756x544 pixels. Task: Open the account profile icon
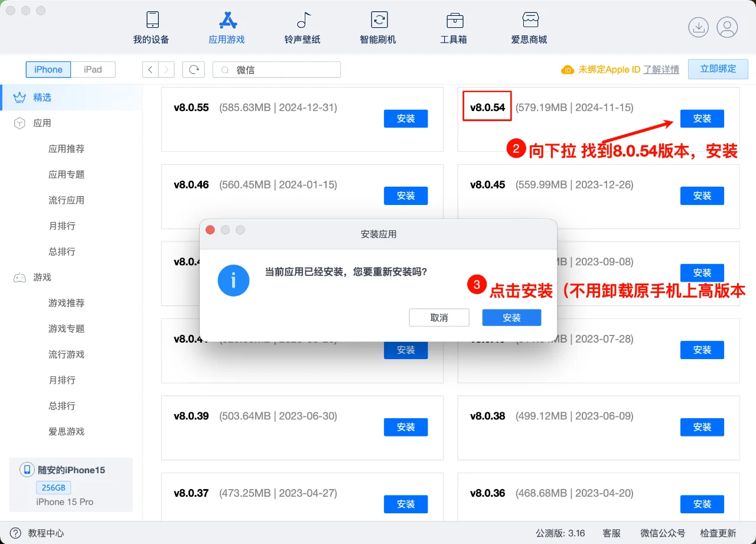click(x=728, y=27)
